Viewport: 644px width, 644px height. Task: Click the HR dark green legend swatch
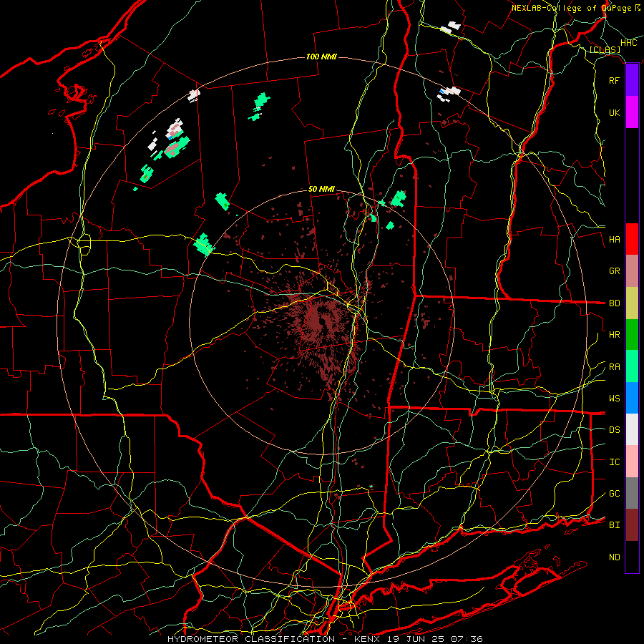[632, 334]
